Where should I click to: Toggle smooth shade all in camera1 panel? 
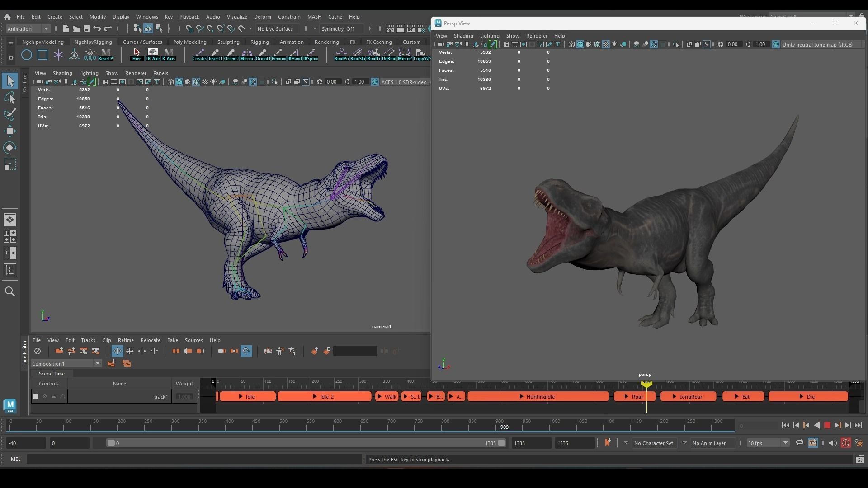[x=179, y=82]
